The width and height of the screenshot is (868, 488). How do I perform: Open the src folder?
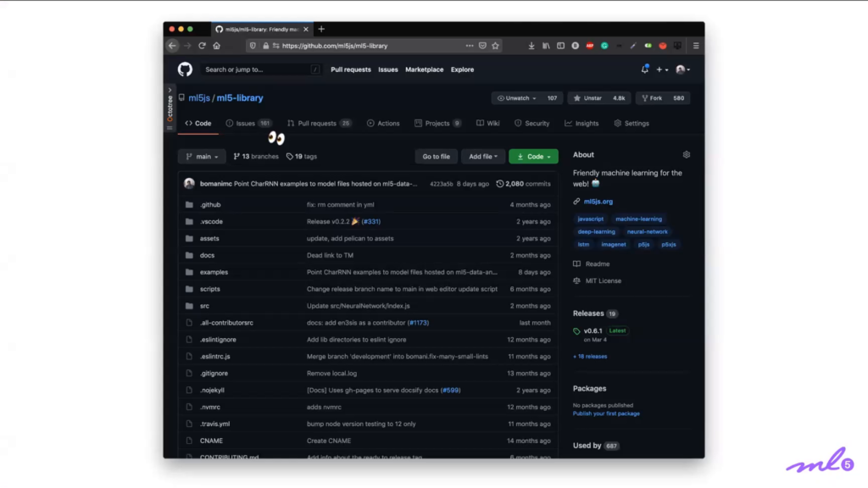coord(204,306)
